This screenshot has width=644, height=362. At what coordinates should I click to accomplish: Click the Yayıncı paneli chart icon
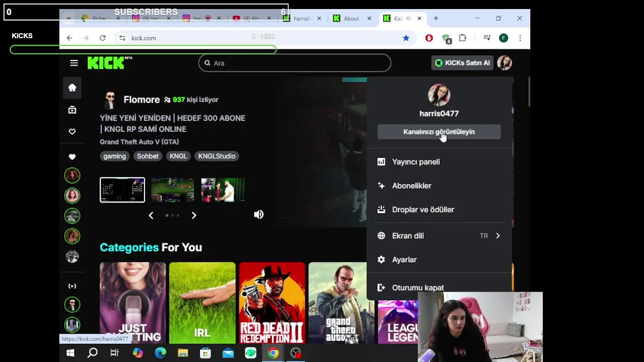tap(381, 162)
